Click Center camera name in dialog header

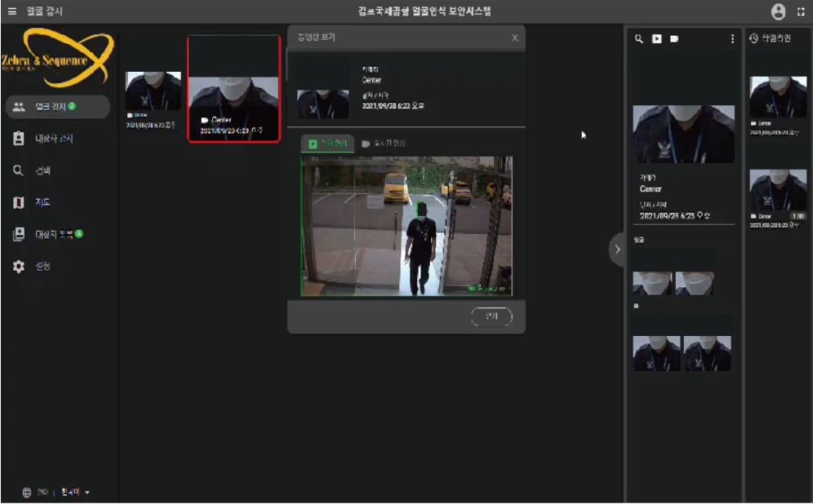(371, 80)
